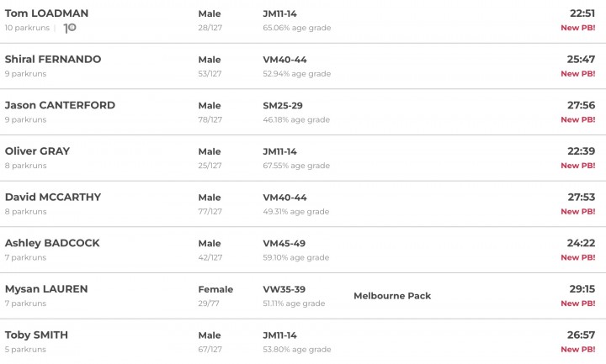606x364 pixels.
Task: Open Mysan LAUREN's runner profile
Action: click(x=46, y=288)
